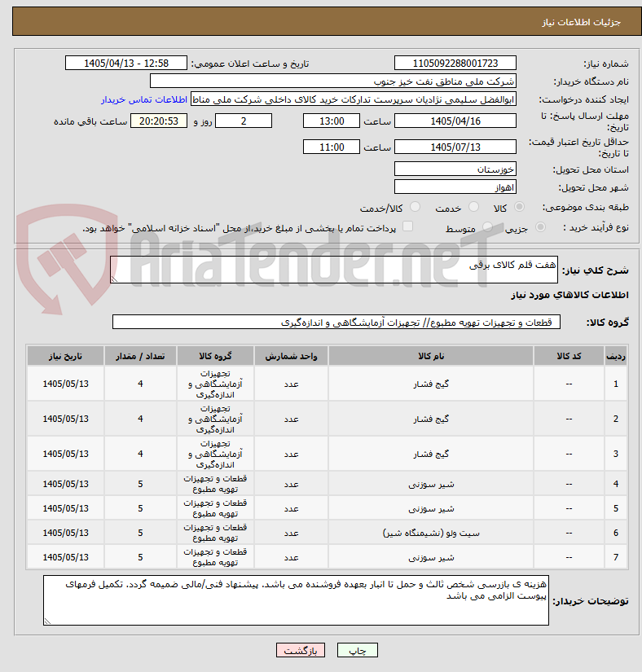Click گیج فشار in row 3
642x672 pixels.
coord(431,454)
